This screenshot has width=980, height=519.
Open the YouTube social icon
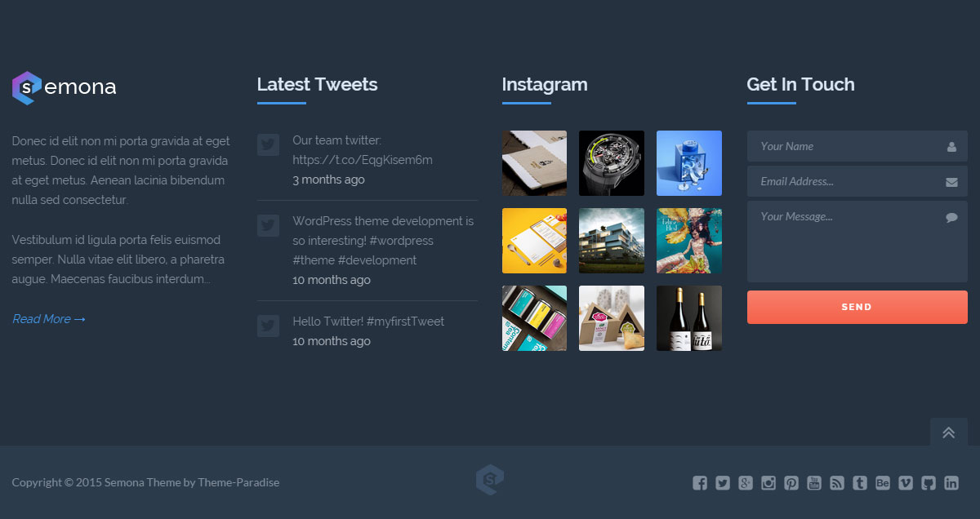click(x=814, y=482)
